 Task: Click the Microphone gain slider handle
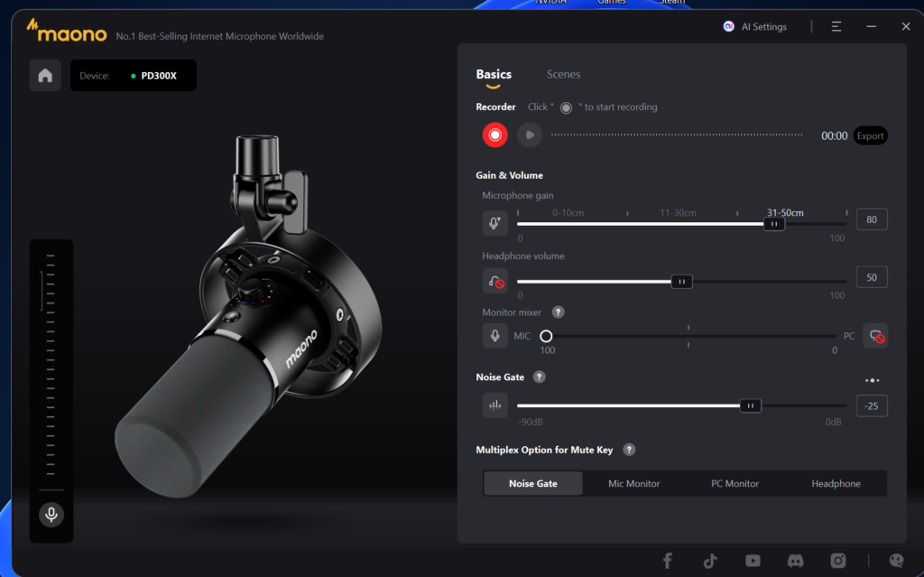[773, 224]
